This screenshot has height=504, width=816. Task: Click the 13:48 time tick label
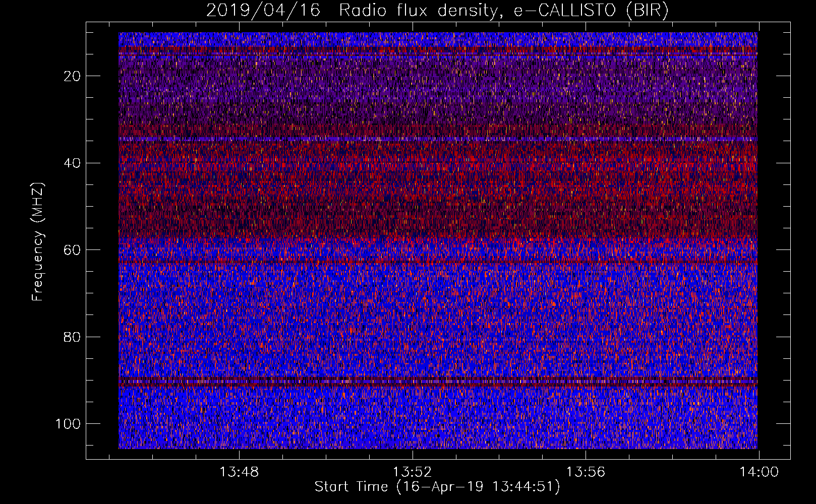[239, 472]
